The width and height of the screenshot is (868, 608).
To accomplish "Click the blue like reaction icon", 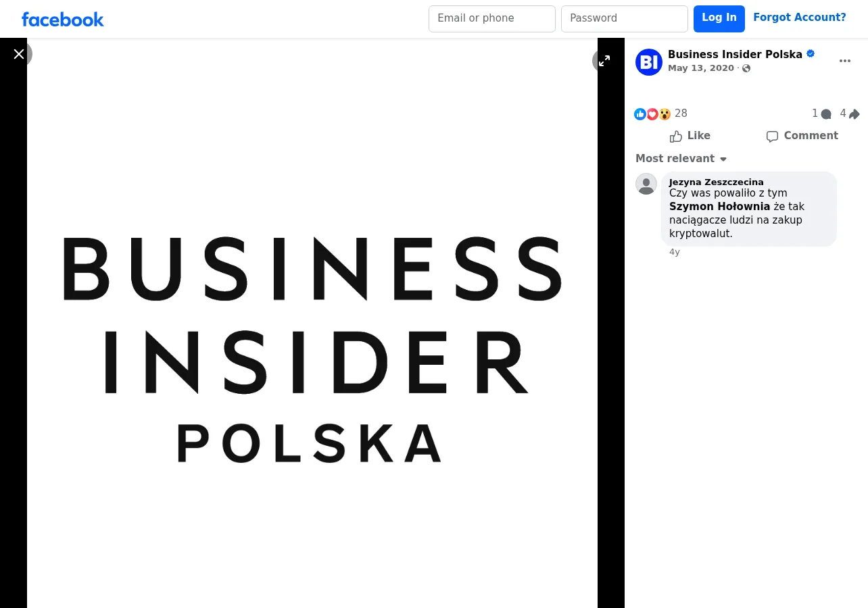I will (x=640, y=114).
